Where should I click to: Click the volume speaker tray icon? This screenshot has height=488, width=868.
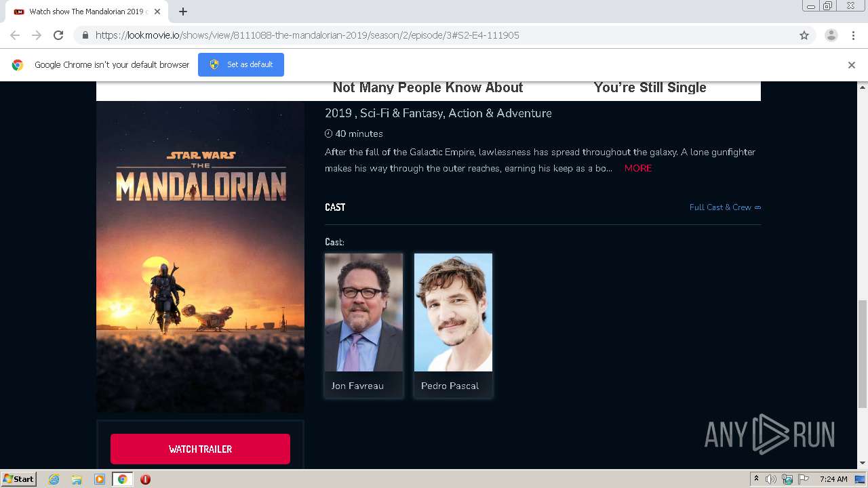(x=771, y=479)
